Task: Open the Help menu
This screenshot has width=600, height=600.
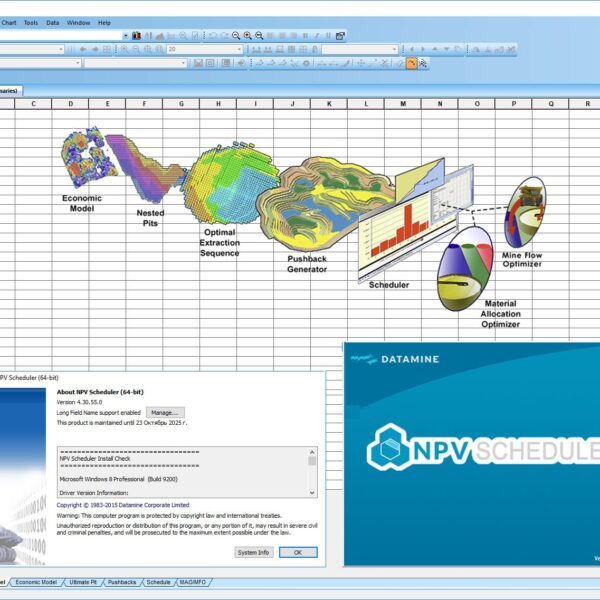Action: (x=104, y=23)
